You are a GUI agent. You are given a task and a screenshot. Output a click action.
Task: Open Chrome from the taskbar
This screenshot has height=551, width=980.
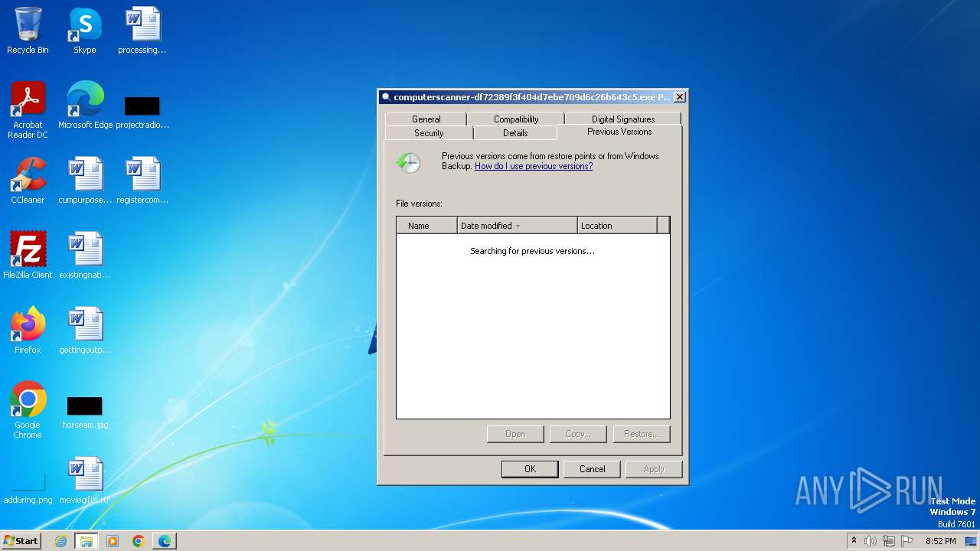coord(139,541)
